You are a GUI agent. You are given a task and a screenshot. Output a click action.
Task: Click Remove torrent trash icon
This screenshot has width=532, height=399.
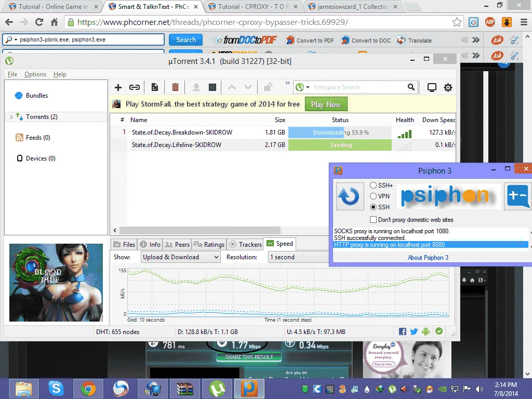pyautogui.click(x=175, y=87)
